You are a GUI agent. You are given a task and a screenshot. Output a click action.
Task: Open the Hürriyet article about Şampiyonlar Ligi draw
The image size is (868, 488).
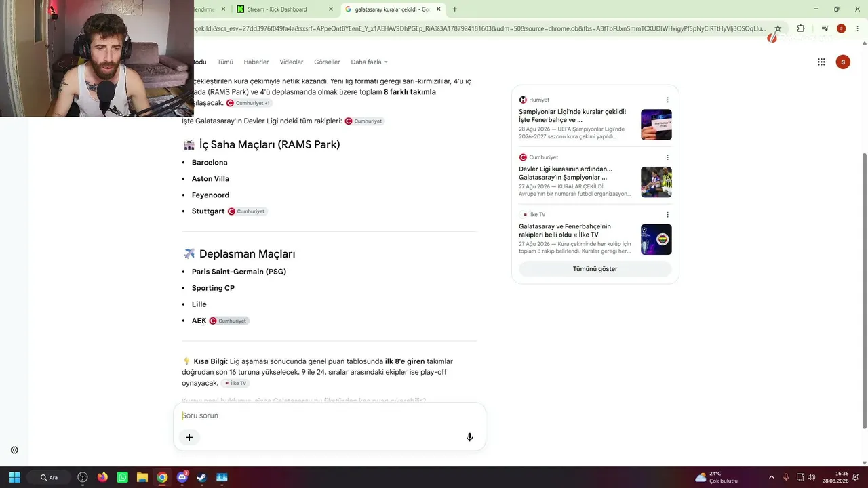(572, 116)
